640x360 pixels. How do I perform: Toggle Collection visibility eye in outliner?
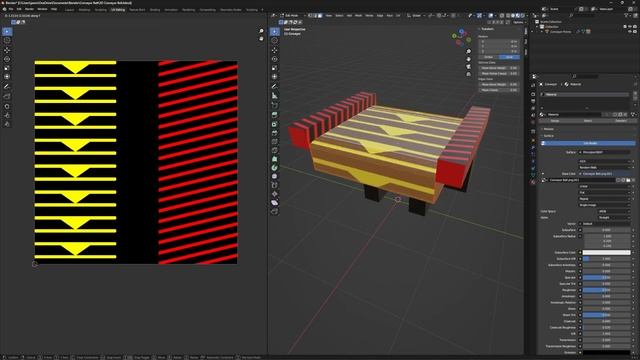point(630,27)
